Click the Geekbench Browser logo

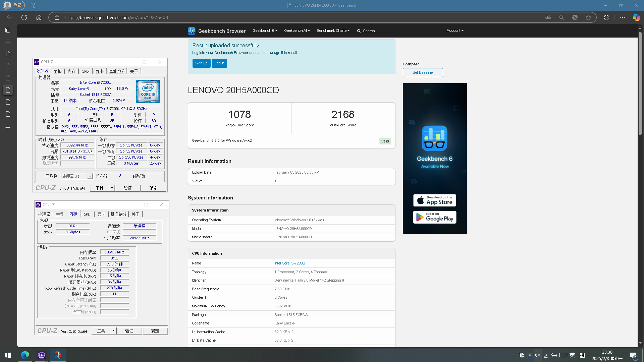[x=217, y=31]
